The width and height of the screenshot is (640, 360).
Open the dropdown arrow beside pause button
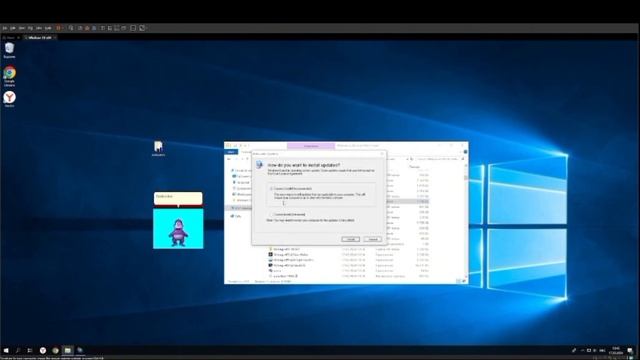(x=63, y=28)
